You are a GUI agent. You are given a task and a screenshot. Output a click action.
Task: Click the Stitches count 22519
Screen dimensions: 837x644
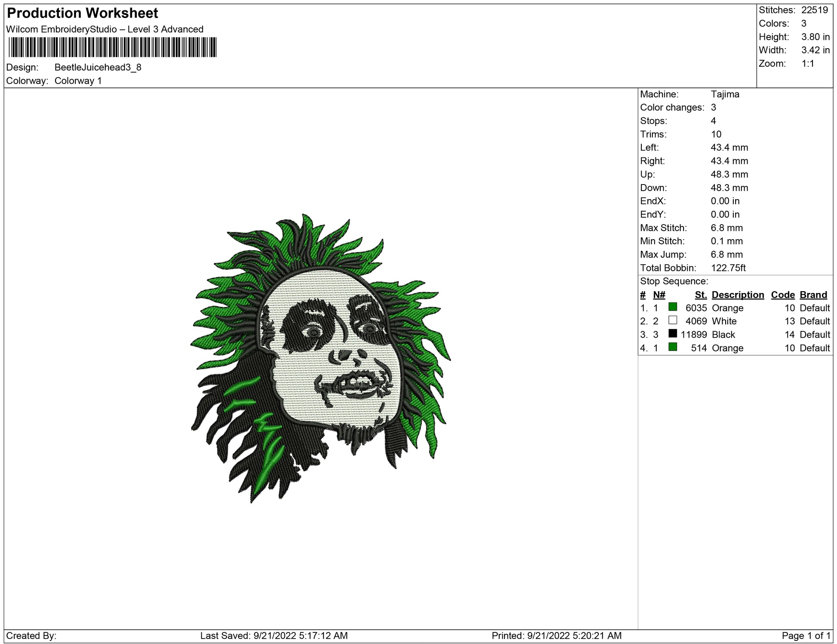click(x=815, y=10)
